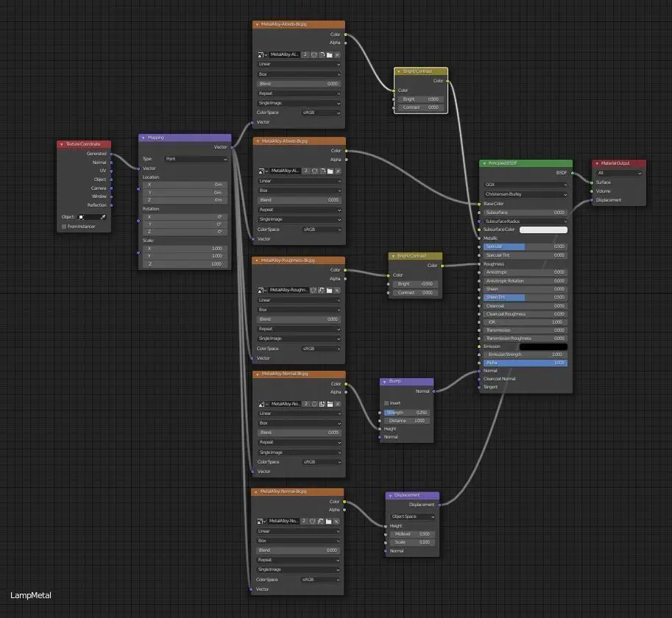Viewport: 672px width, 618px height.
Task: Click Bright field showing -0.500
Action: (x=415, y=284)
